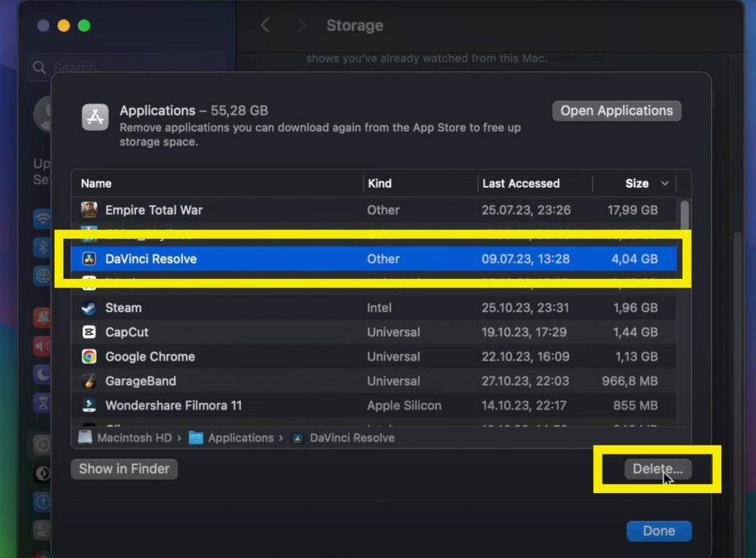Click the App Store Applications header icon
This screenshot has width=756, height=558.
coord(95,117)
